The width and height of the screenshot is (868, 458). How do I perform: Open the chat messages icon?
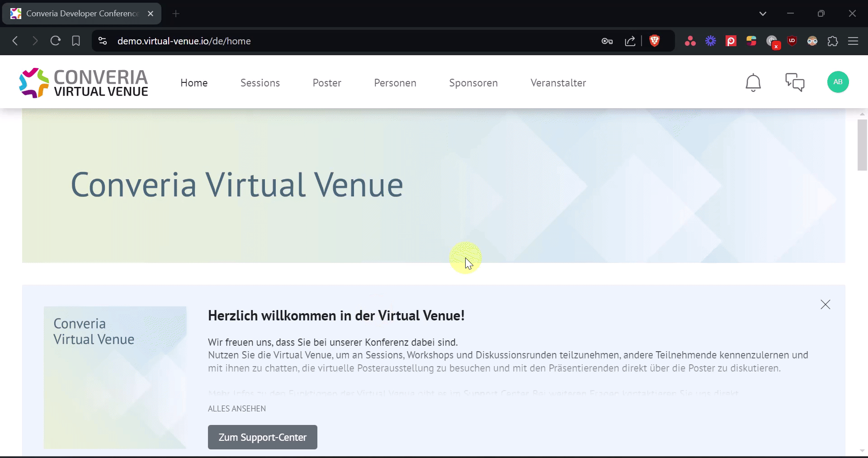click(795, 82)
